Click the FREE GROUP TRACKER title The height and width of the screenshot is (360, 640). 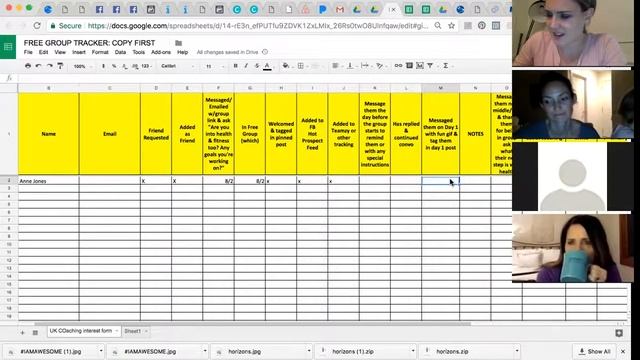89,43
